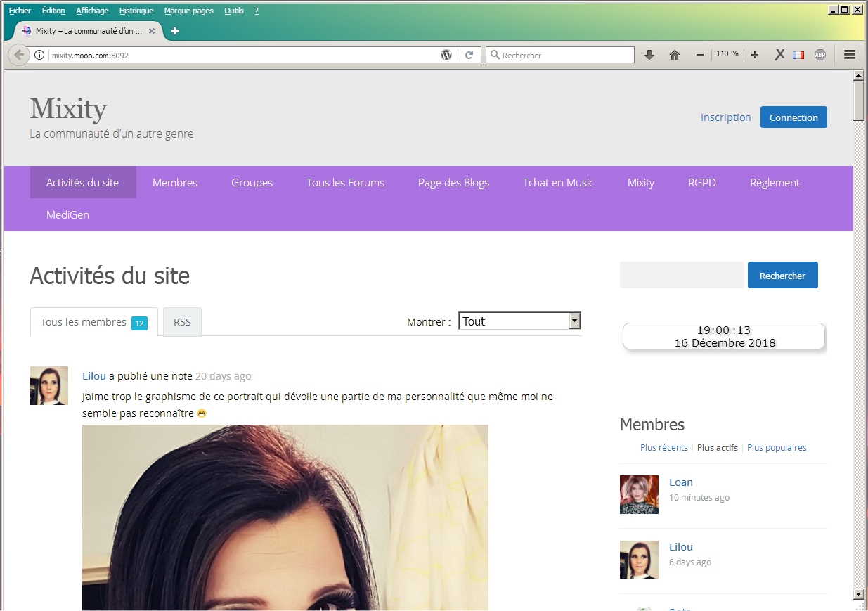Click the clock widget showing 16 Décembre 2018
Image resolution: width=868 pixels, height=611 pixels.
tap(724, 336)
